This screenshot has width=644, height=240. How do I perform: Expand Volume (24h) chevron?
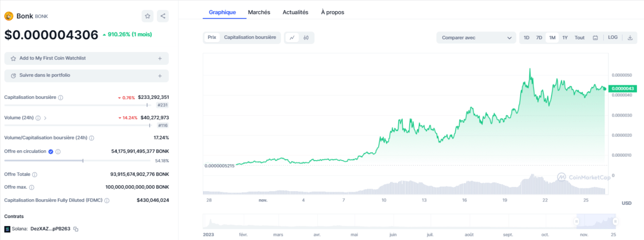45,118
